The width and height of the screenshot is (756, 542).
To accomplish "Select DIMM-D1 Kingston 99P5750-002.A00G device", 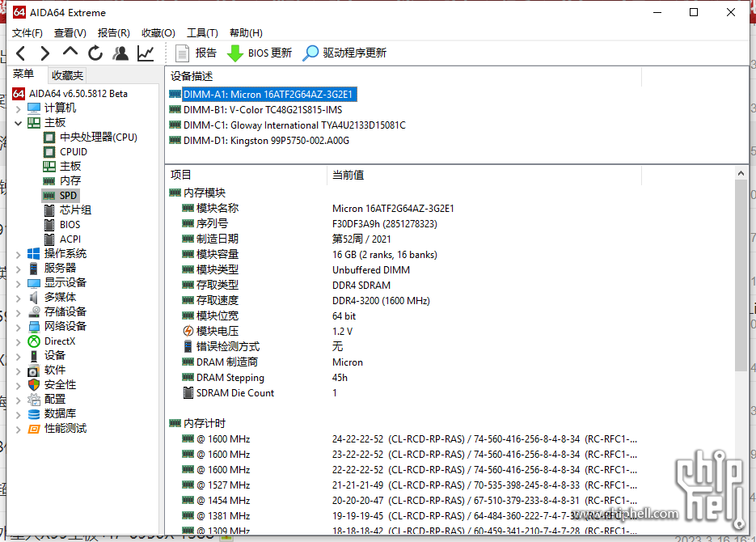I will [266, 140].
